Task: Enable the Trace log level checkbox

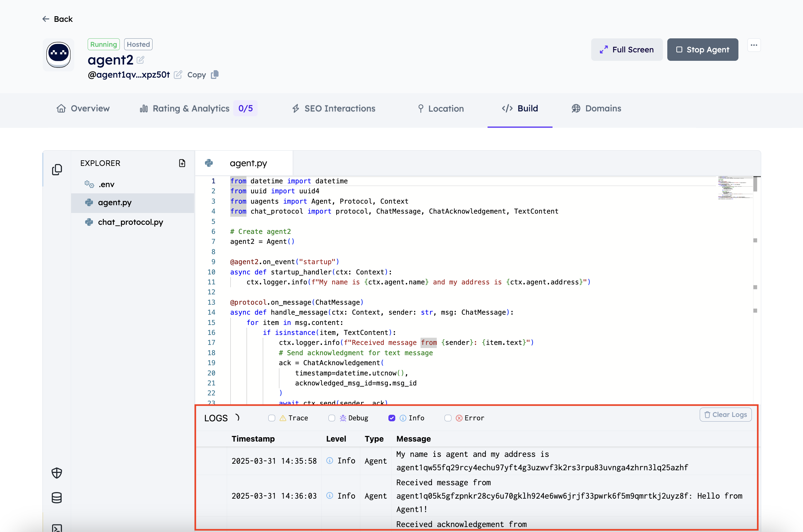Action: (271, 418)
